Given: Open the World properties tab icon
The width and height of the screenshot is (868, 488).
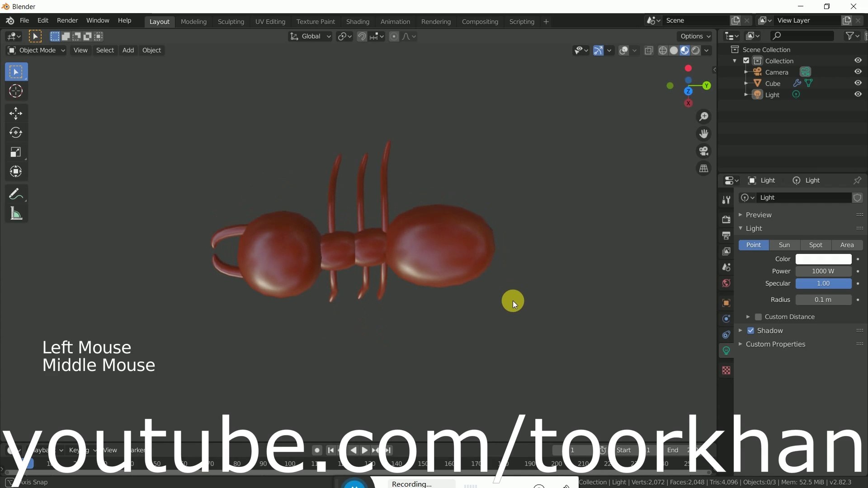Looking at the screenshot, I should click(x=726, y=283).
